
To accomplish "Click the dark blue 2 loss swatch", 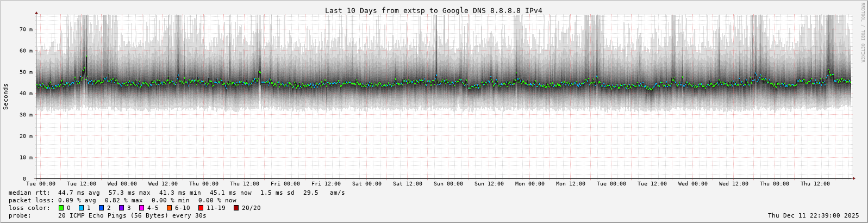I will tap(102, 208).
